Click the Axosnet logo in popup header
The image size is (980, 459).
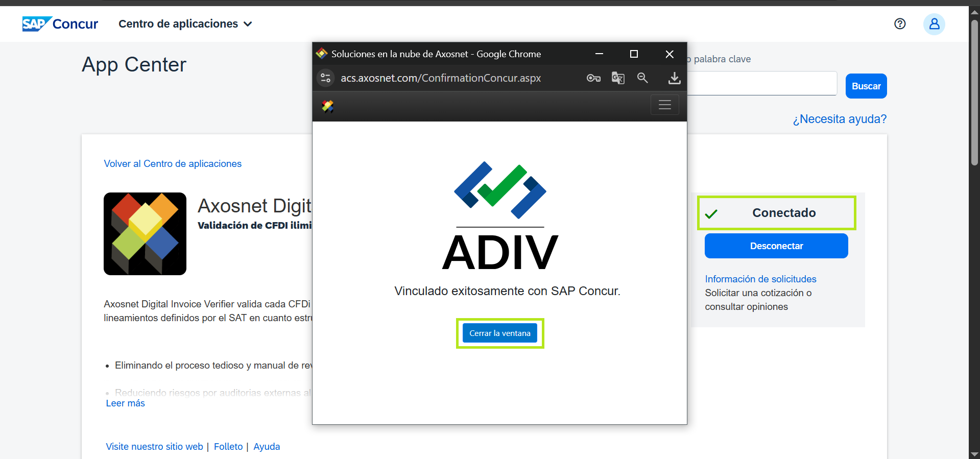pos(327,106)
